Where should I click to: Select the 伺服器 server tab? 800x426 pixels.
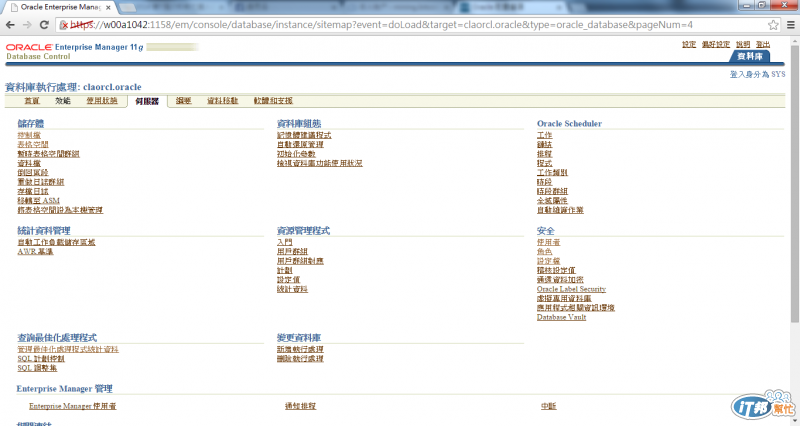pos(147,101)
